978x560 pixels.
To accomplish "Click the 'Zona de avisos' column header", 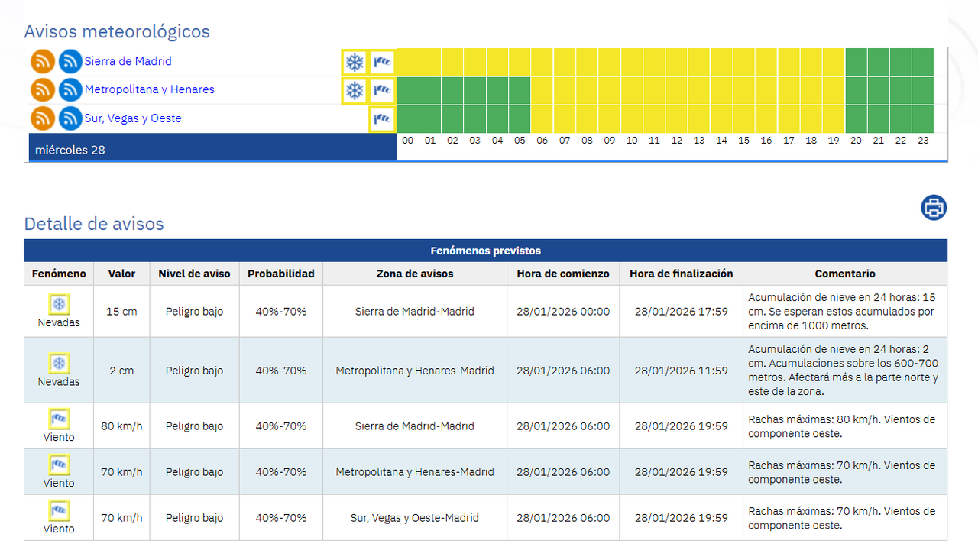I will pyautogui.click(x=415, y=274).
